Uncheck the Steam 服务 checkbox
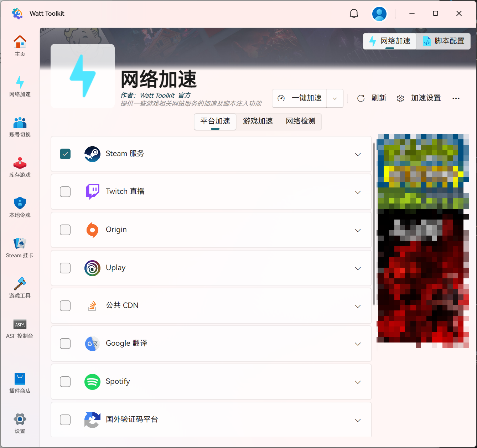 (x=65, y=154)
